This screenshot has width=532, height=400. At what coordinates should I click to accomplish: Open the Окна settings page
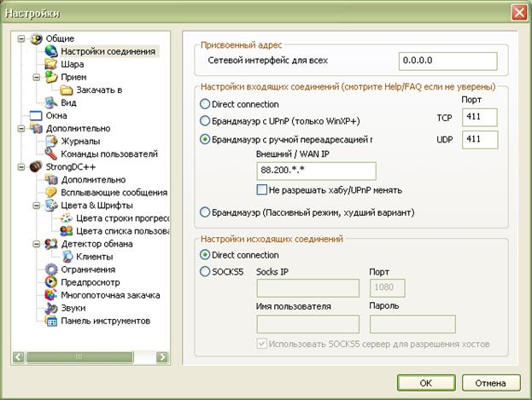coord(56,115)
